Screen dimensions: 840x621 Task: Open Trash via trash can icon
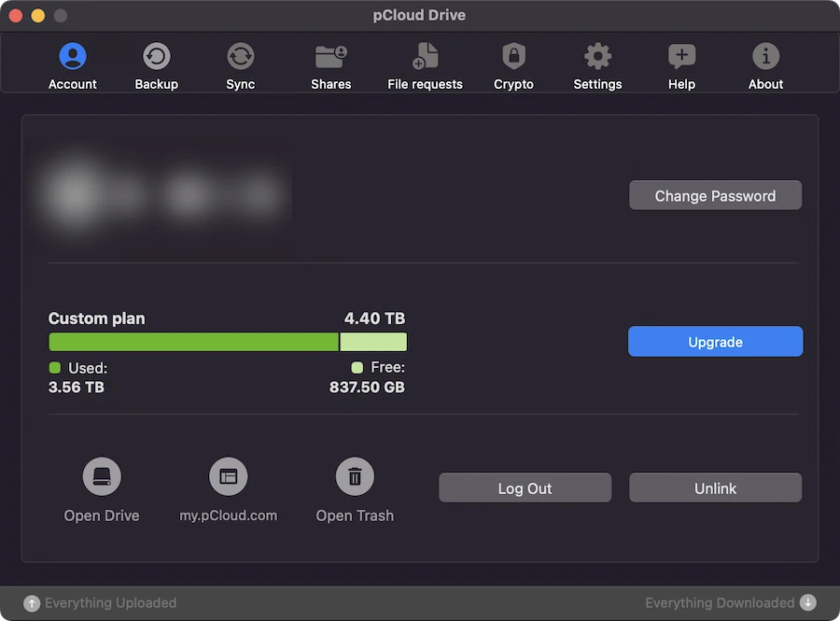pyautogui.click(x=355, y=476)
